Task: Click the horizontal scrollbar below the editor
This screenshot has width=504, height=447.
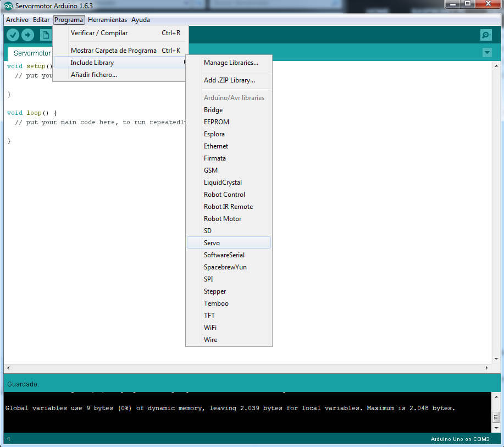Action: tap(247, 367)
